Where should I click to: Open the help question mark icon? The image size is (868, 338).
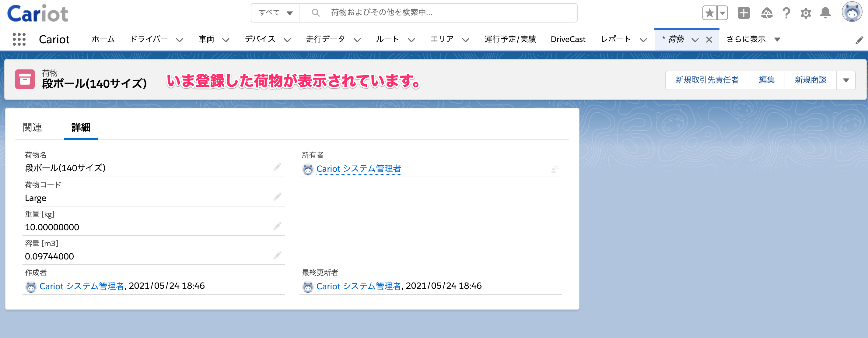pos(786,13)
